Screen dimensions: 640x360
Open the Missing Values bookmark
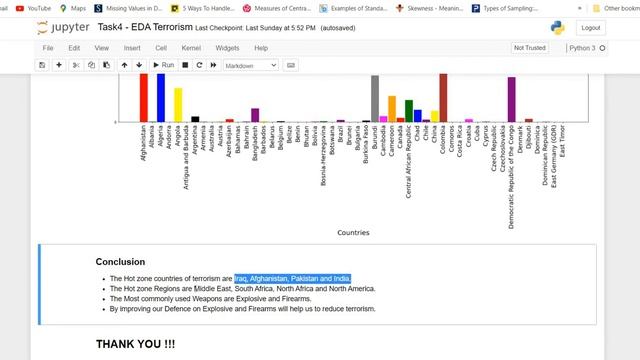[x=128, y=8]
